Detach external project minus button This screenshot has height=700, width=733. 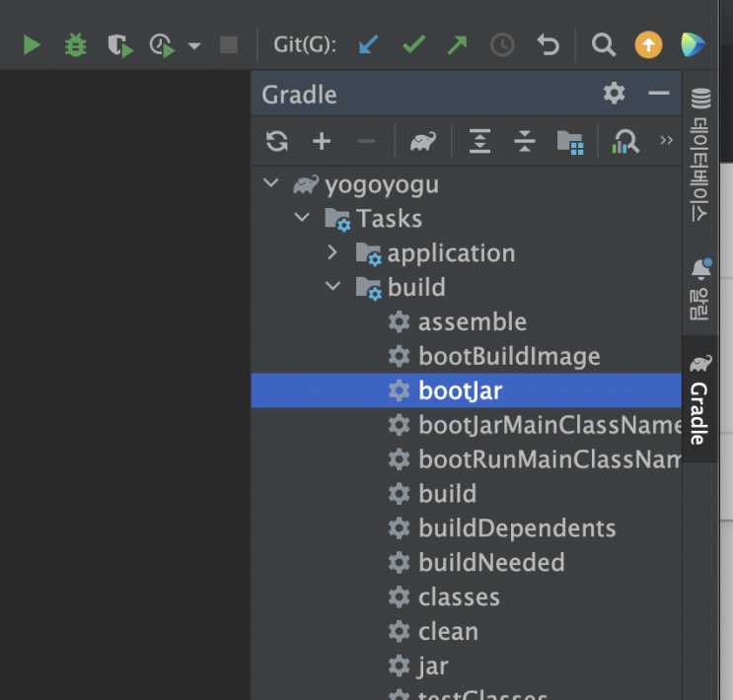pos(367,141)
